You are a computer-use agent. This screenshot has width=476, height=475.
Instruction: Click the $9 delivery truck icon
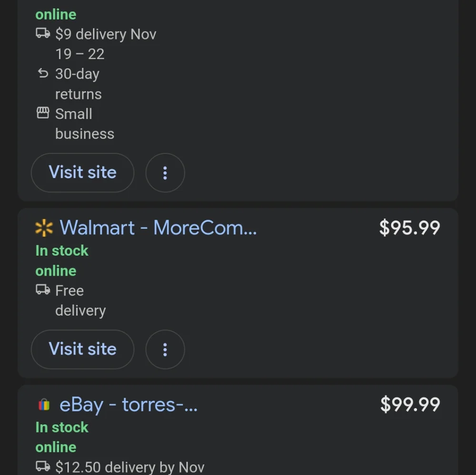click(x=43, y=33)
